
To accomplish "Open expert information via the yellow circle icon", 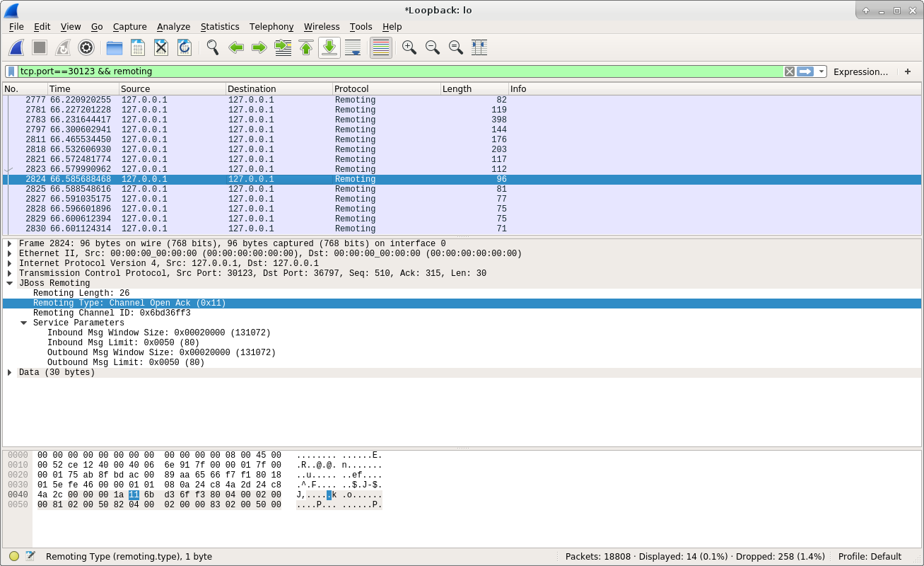I will coord(14,556).
